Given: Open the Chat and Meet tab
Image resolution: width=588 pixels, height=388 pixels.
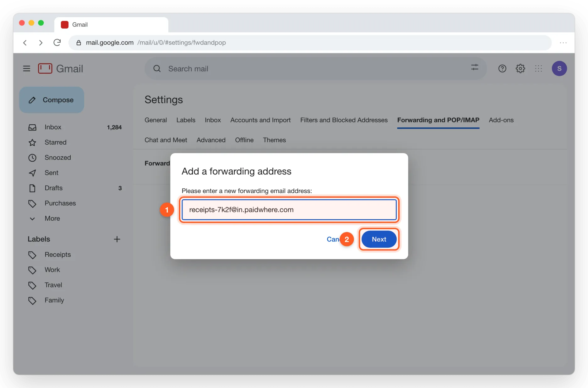Looking at the screenshot, I should point(166,140).
